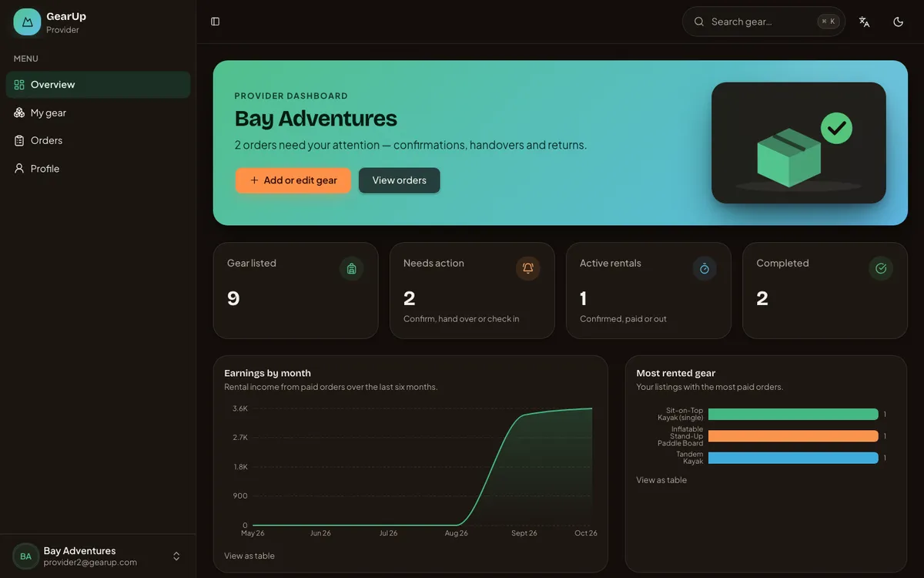Click the BA avatar in sidebar footer
This screenshot has height=578, width=924.
tap(25, 556)
